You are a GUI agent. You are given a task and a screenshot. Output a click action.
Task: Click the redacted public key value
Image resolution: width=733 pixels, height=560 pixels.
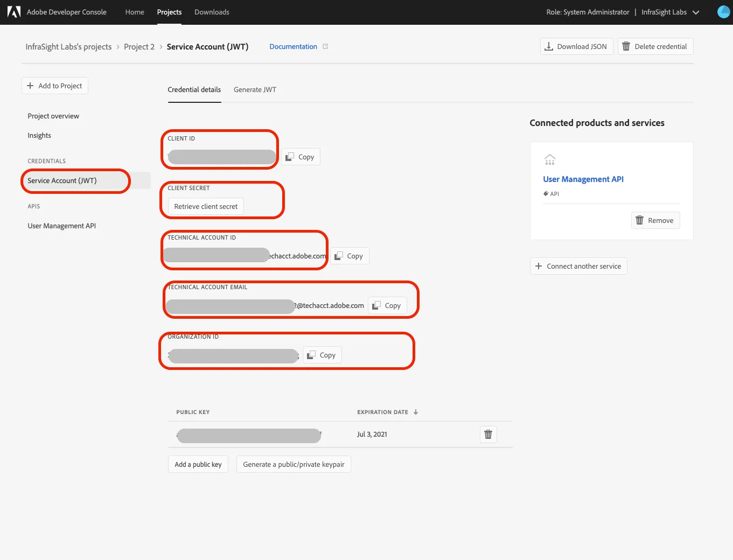tap(249, 436)
